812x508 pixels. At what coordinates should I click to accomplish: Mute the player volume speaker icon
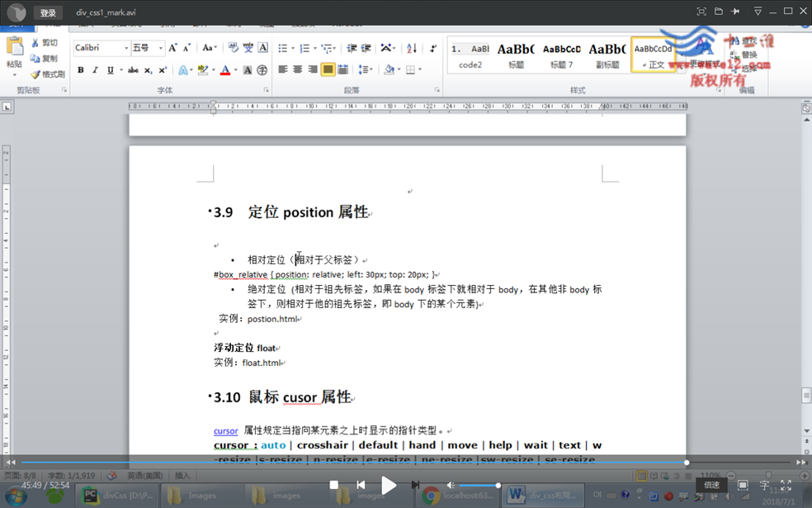(451, 485)
